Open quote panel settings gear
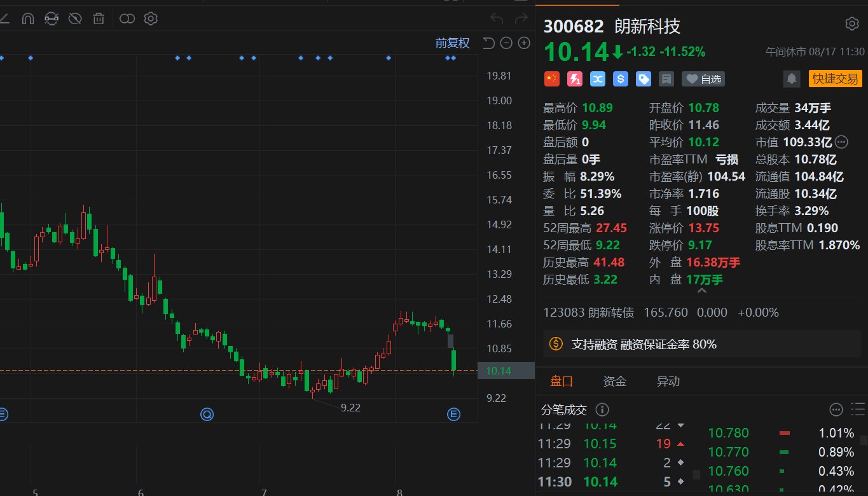This screenshot has height=496, width=868. point(851,24)
